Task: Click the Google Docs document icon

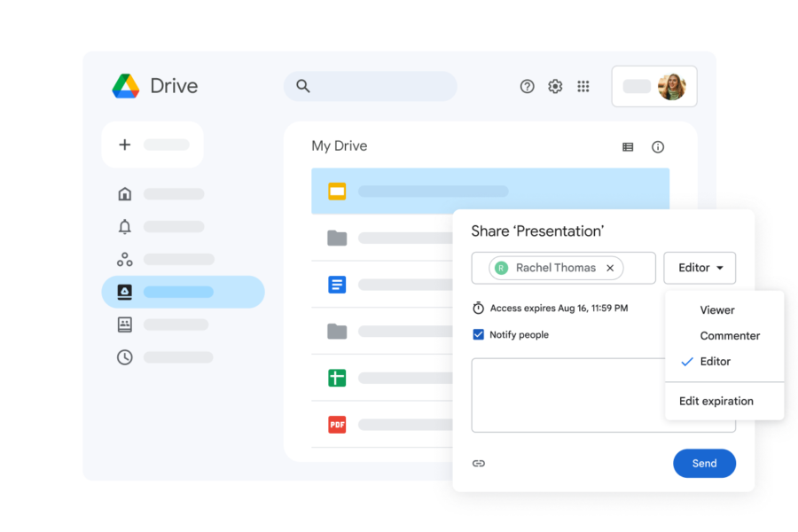Action: coord(337,284)
